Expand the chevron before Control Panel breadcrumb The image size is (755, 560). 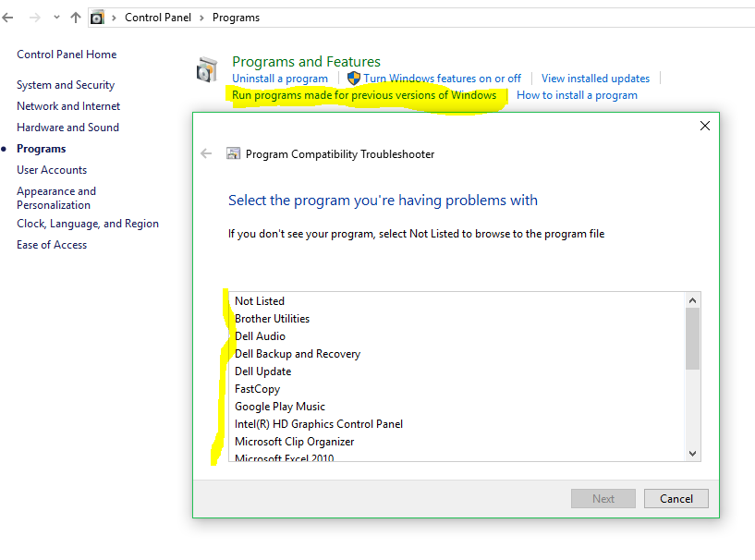click(114, 18)
